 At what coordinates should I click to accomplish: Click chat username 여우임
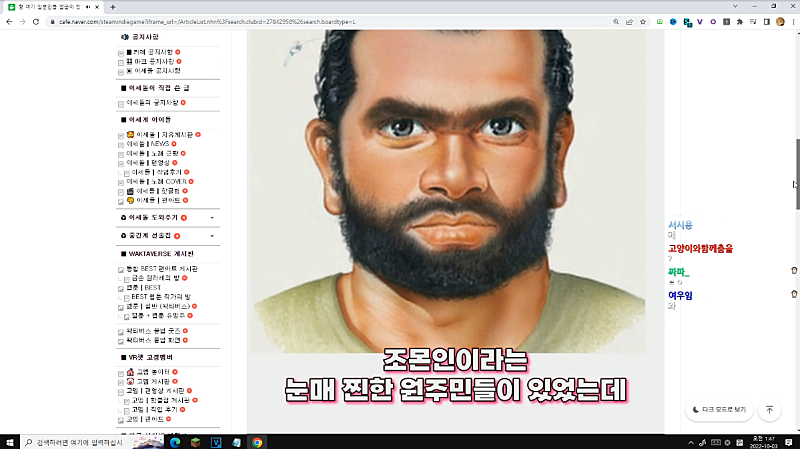(681, 295)
